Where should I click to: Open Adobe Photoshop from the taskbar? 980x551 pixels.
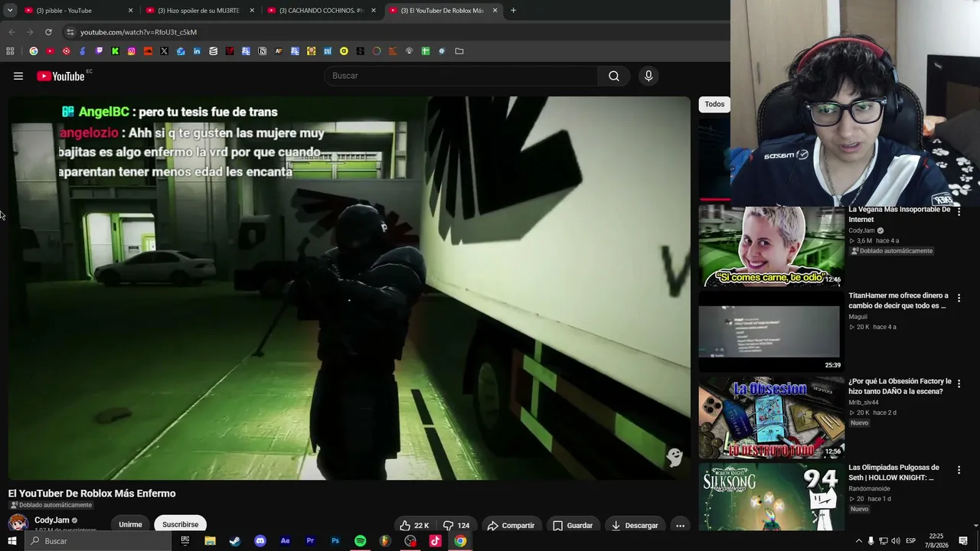coord(335,541)
